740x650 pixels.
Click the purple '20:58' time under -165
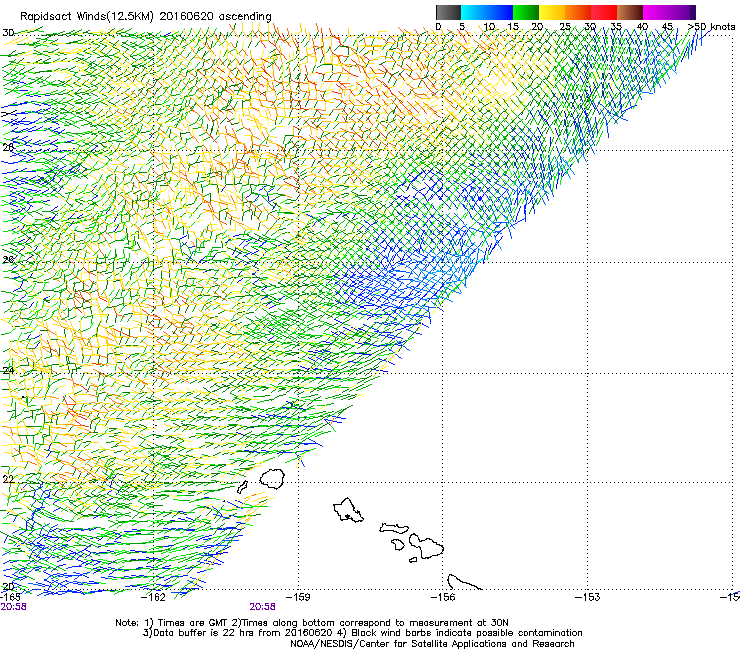coord(13,607)
